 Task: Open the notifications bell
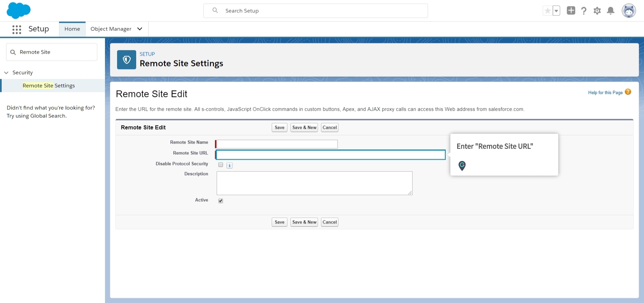point(611,11)
